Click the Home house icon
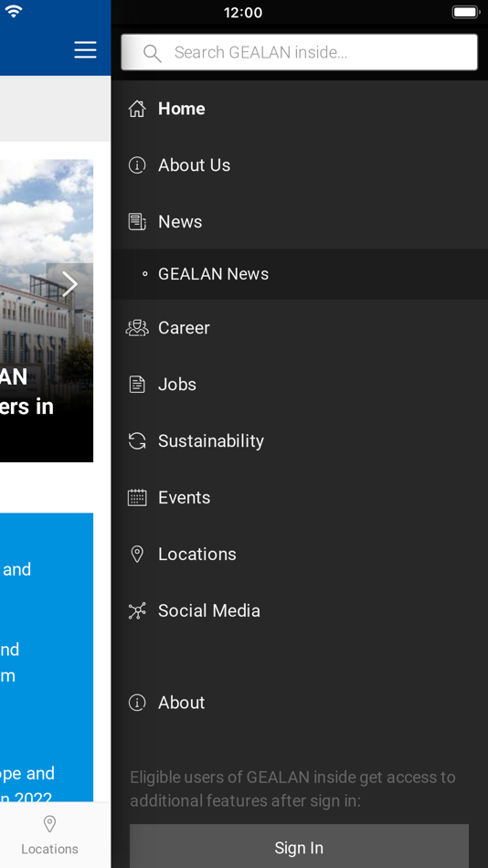The height and width of the screenshot is (868, 488). (137, 109)
